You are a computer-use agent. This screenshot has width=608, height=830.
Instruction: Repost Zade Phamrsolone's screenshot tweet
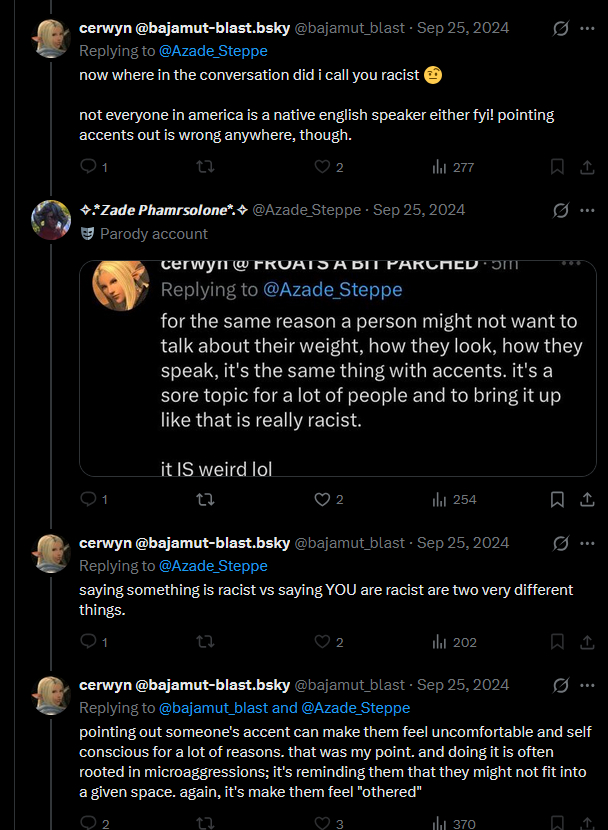[x=205, y=499]
